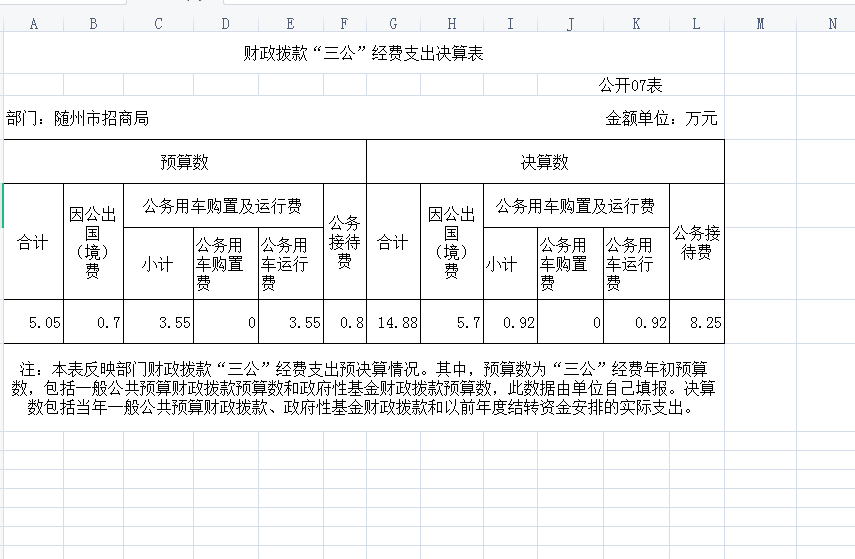Select column D header
Viewport: 855px width, 559px height.
pyautogui.click(x=225, y=24)
